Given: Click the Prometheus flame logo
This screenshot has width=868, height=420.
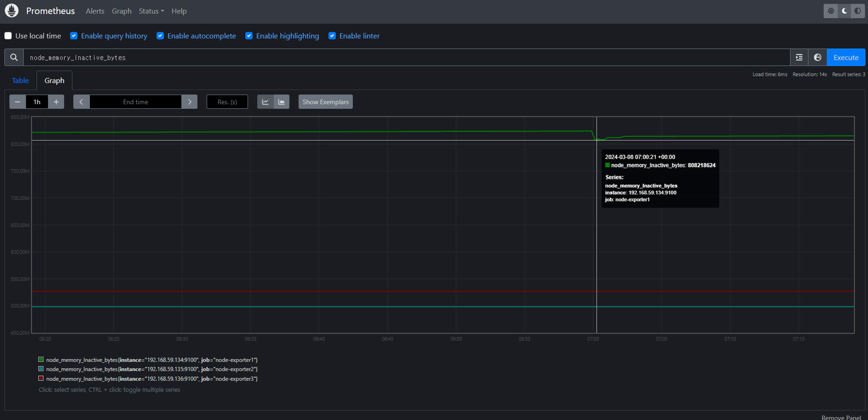Looking at the screenshot, I should [12, 11].
